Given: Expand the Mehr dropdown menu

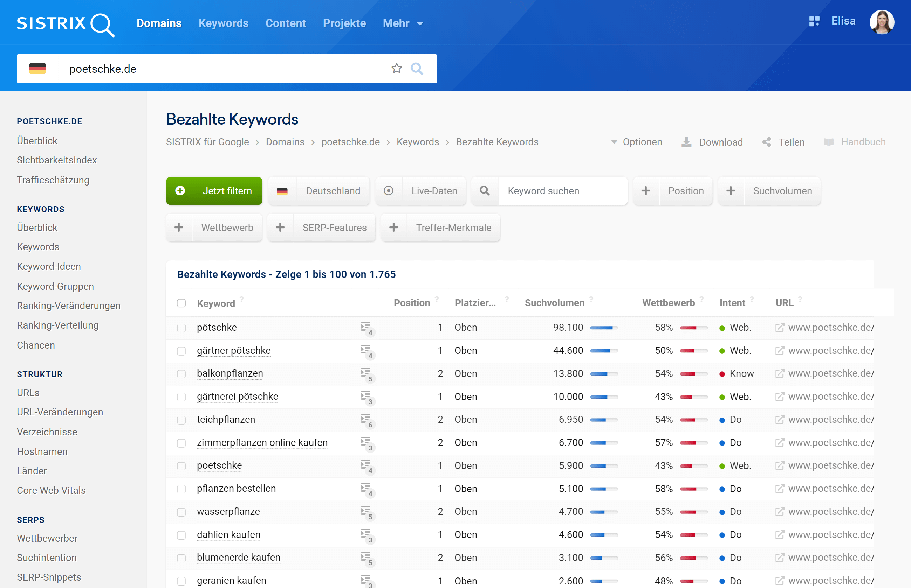Looking at the screenshot, I should click(403, 23).
